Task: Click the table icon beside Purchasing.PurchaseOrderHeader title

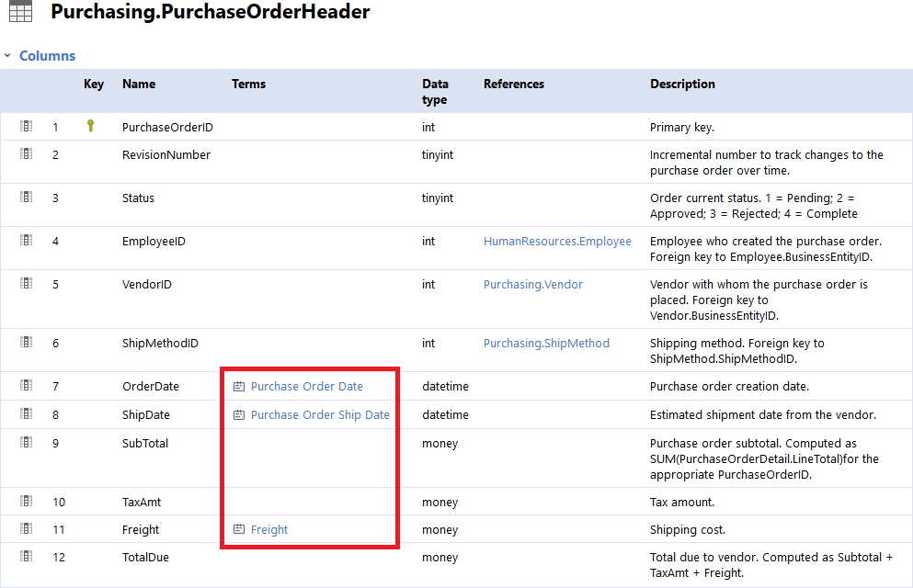Action: [x=20, y=13]
